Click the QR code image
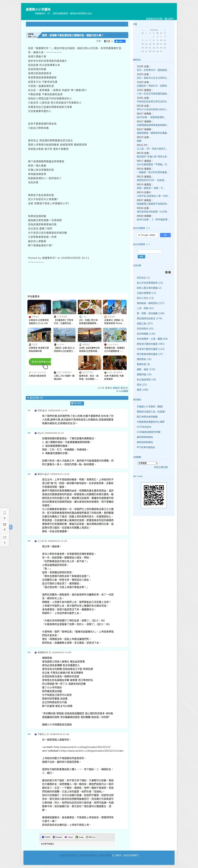The image size is (198, 868). coord(154,495)
